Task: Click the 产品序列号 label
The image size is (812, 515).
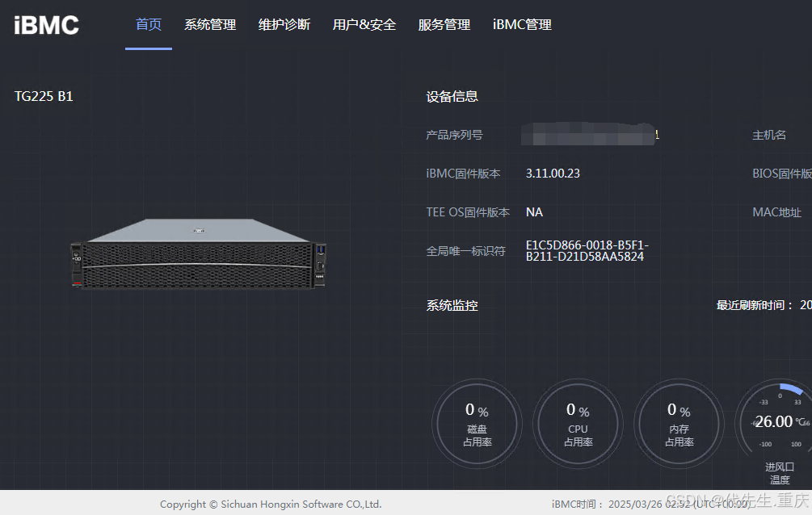Action: [454, 135]
